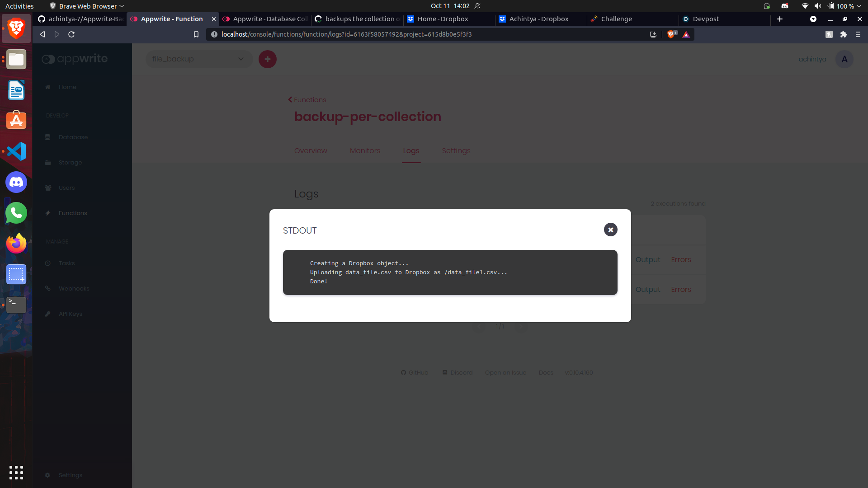Screen dimensions: 868x488
Task: Open Visual Studio Code from dock
Action: coord(16,151)
